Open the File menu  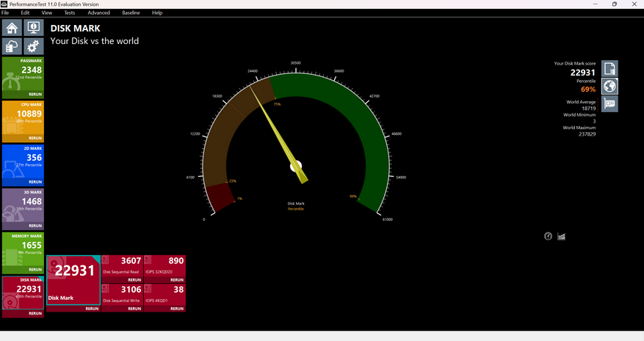point(5,12)
